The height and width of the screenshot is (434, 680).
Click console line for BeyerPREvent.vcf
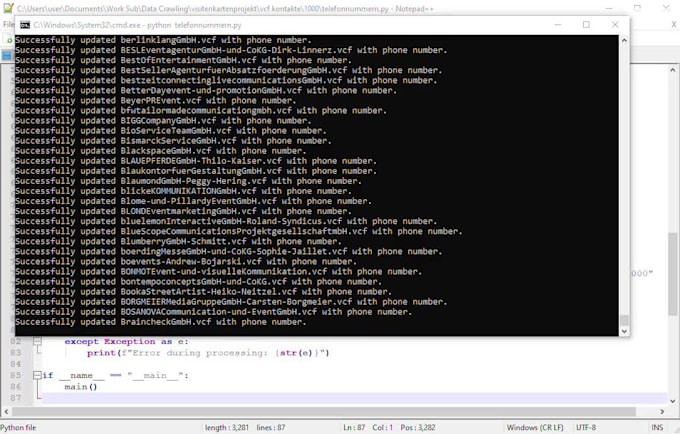point(156,101)
